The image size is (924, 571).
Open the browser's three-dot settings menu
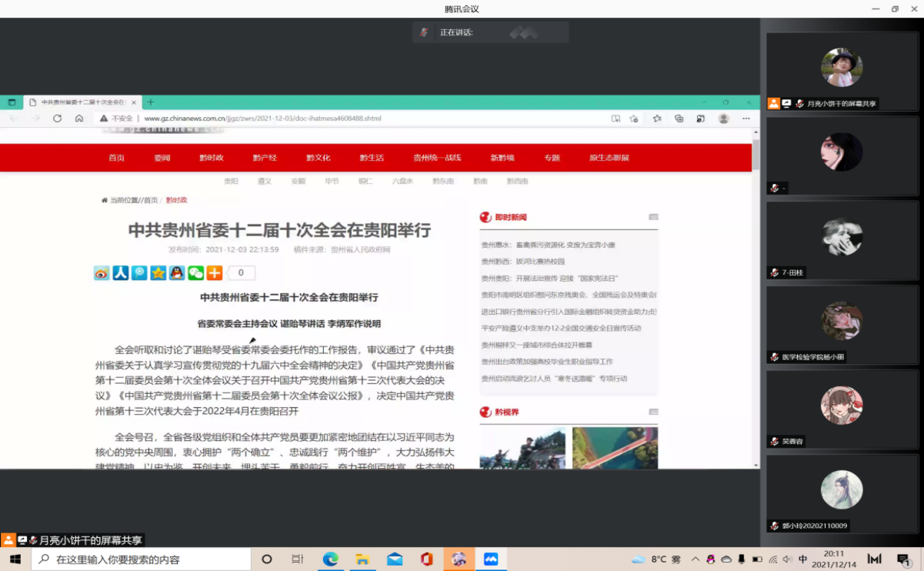(x=746, y=119)
